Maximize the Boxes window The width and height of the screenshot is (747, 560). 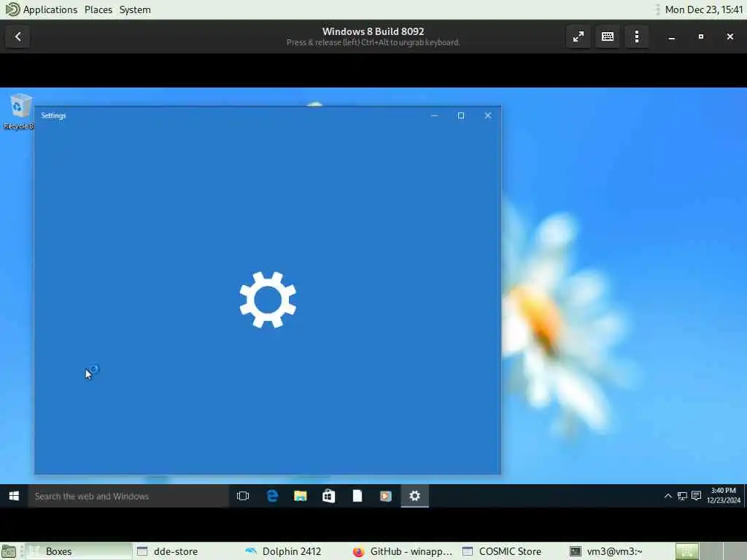(x=701, y=36)
